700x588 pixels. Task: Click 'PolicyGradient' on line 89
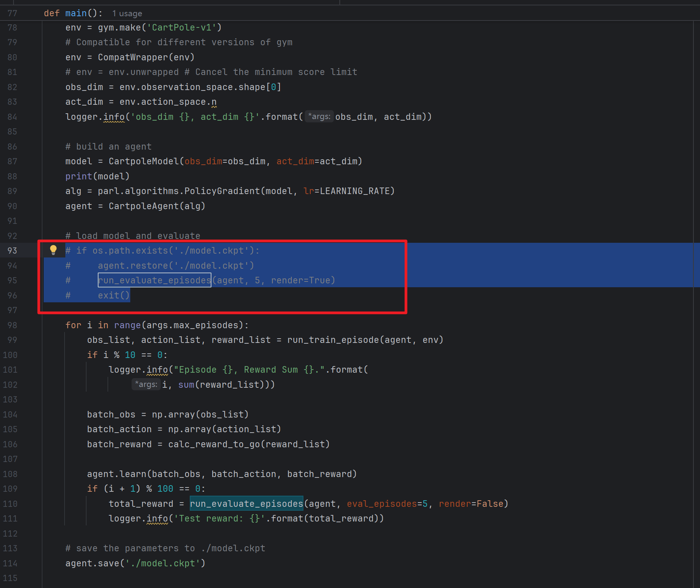tap(222, 191)
